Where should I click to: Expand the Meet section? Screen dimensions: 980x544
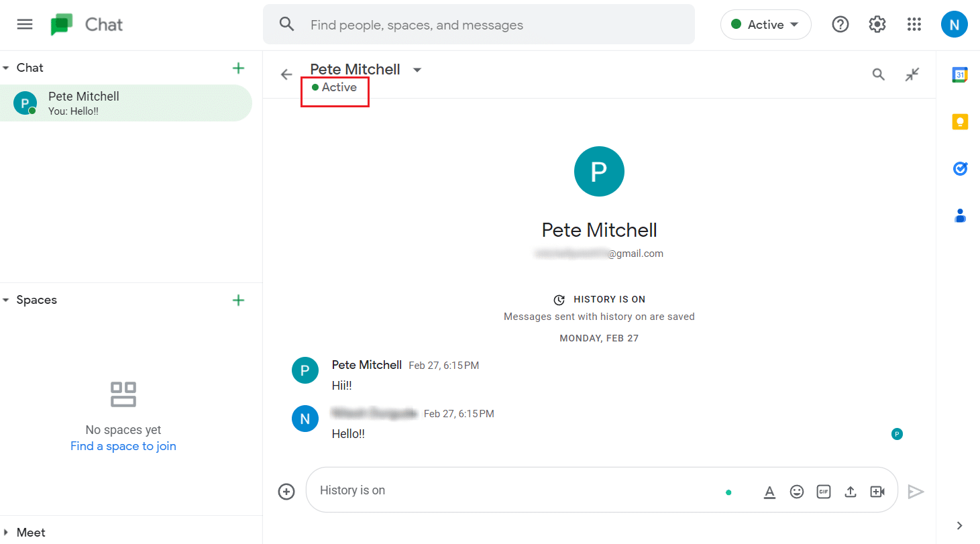6,533
